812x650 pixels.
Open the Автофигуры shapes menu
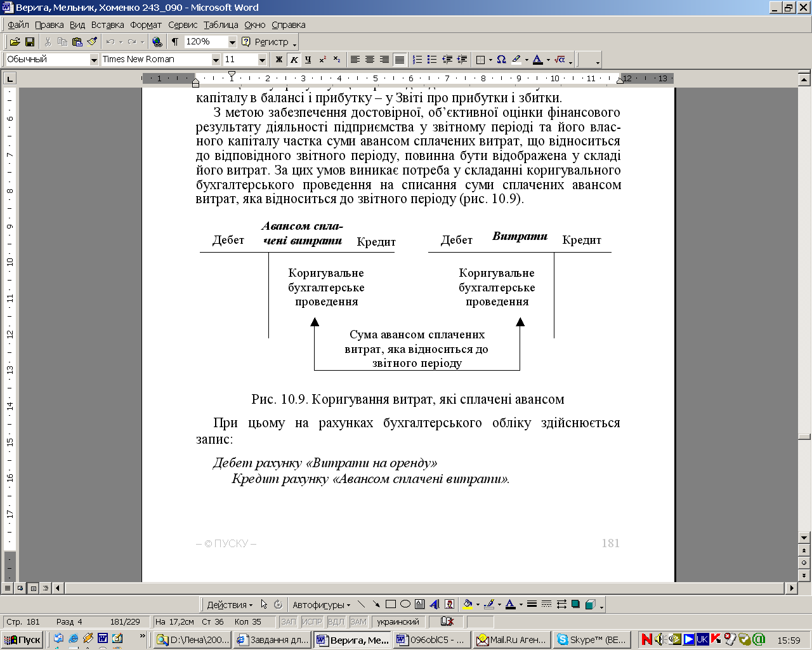[x=321, y=604]
